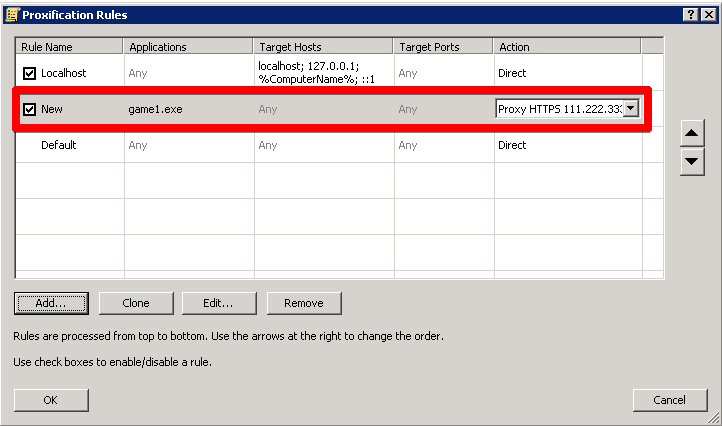
Task: Uncheck the New rule checkbox
Action: (29, 109)
